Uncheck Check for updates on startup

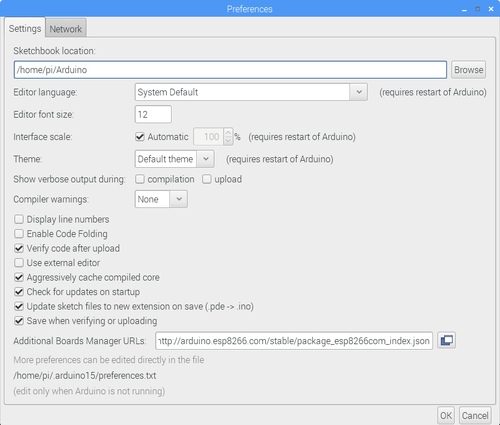coord(19,292)
